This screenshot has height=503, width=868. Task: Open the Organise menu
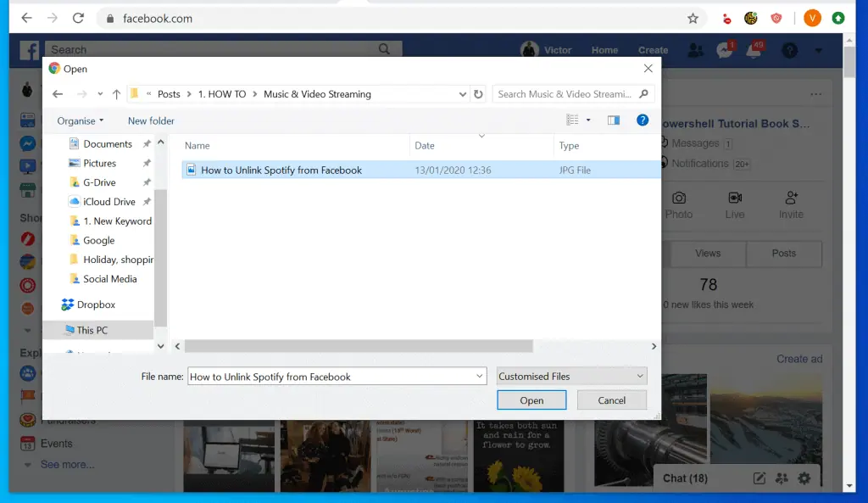pyautogui.click(x=79, y=120)
